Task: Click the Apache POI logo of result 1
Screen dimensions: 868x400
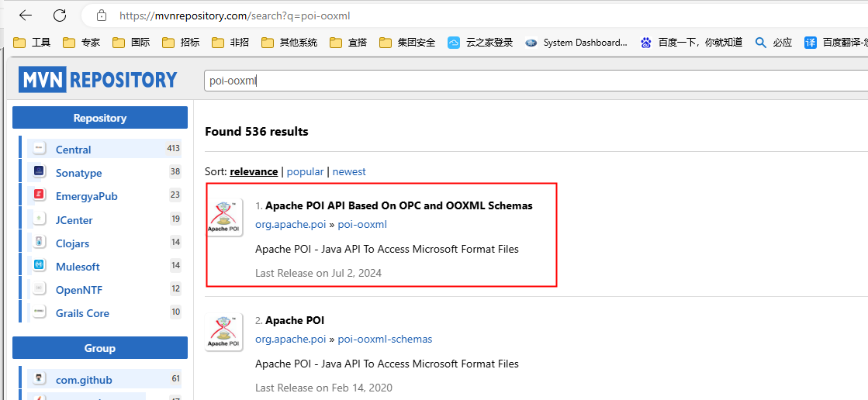Action: [x=224, y=217]
